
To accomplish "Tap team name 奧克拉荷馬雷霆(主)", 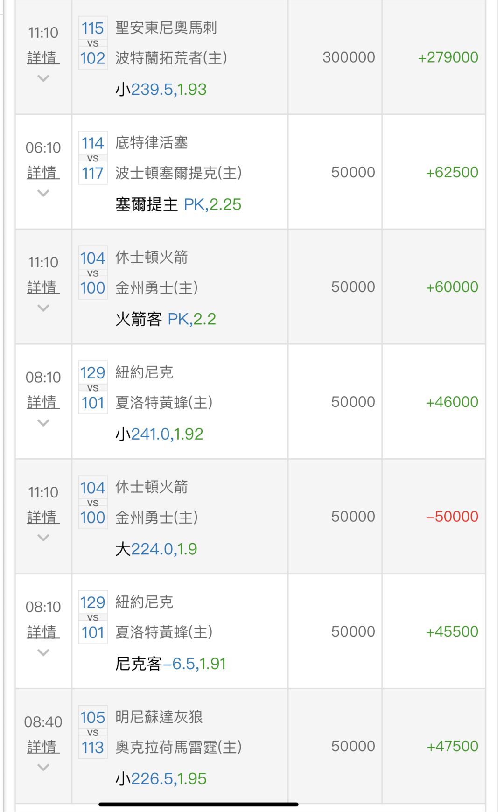I will 178,747.
